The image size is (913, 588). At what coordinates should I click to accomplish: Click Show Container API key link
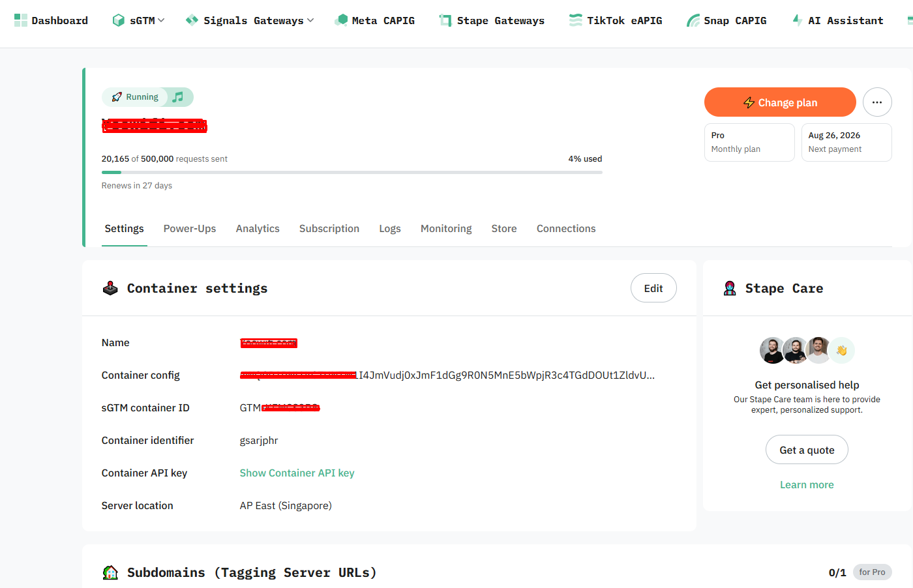(x=297, y=473)
